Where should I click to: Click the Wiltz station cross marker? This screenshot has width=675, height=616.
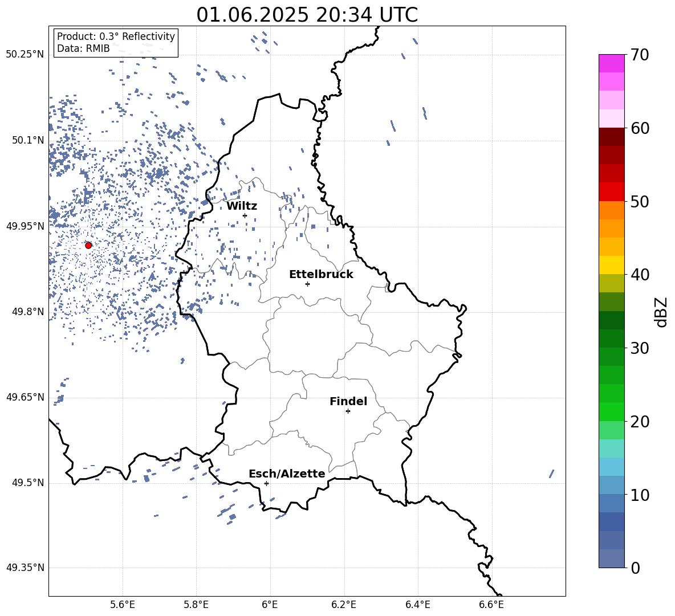tap(245, 215)
